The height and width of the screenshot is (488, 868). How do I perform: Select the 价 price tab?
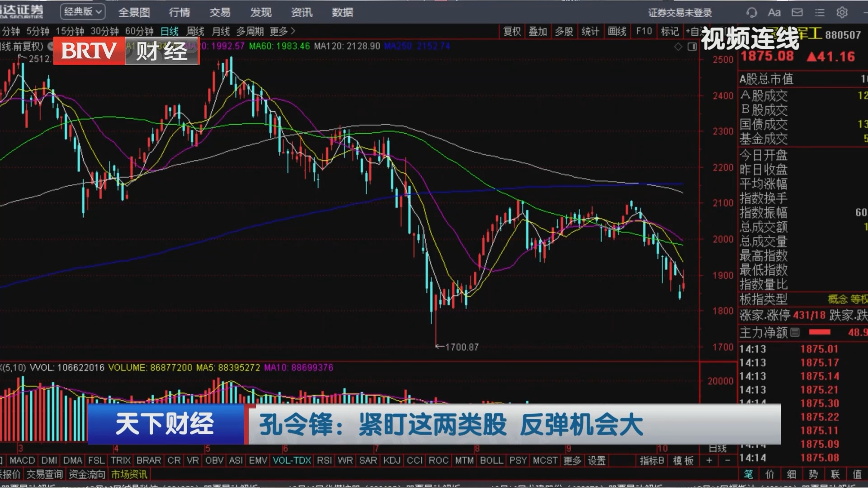(x=769, y=474)
